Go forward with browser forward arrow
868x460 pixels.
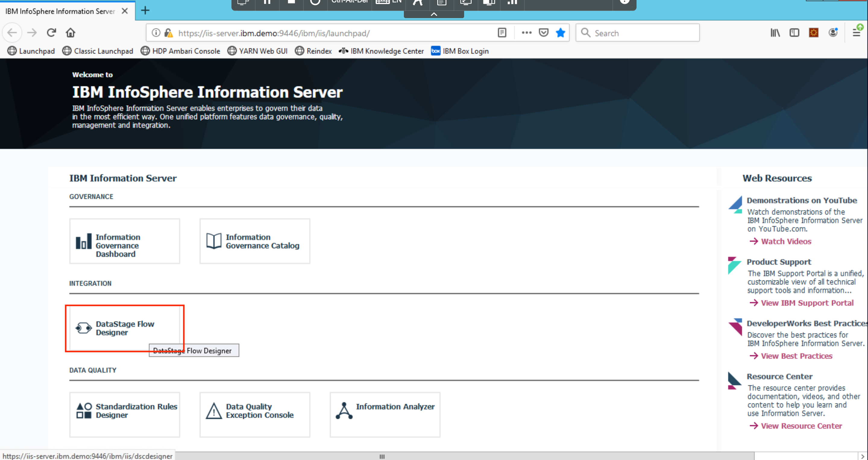pyautogui.click(x=32, y=33)
